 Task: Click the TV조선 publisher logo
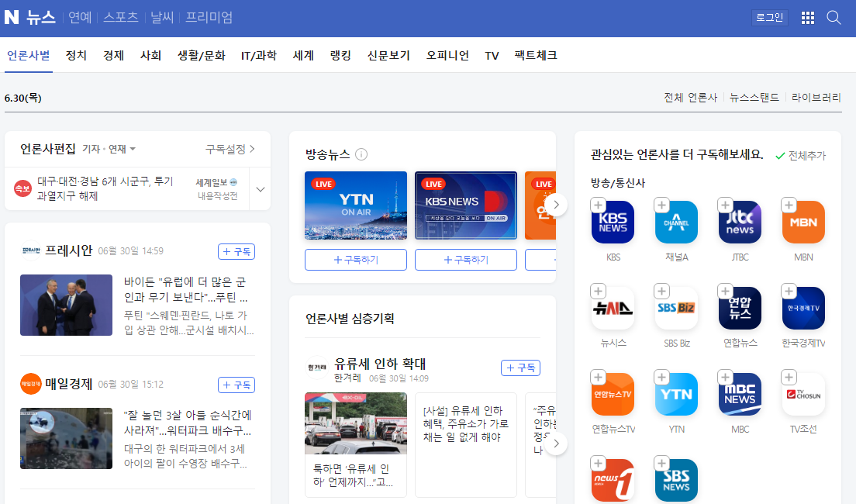click(x=803, y=394)
